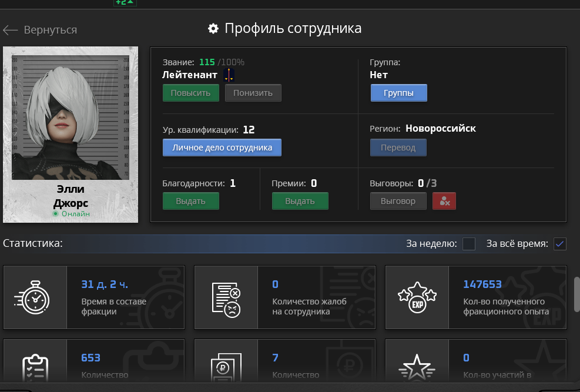The image size is (580, 392).
Task: Click the stopwatch icon for faction time
Action: (35, 297)
